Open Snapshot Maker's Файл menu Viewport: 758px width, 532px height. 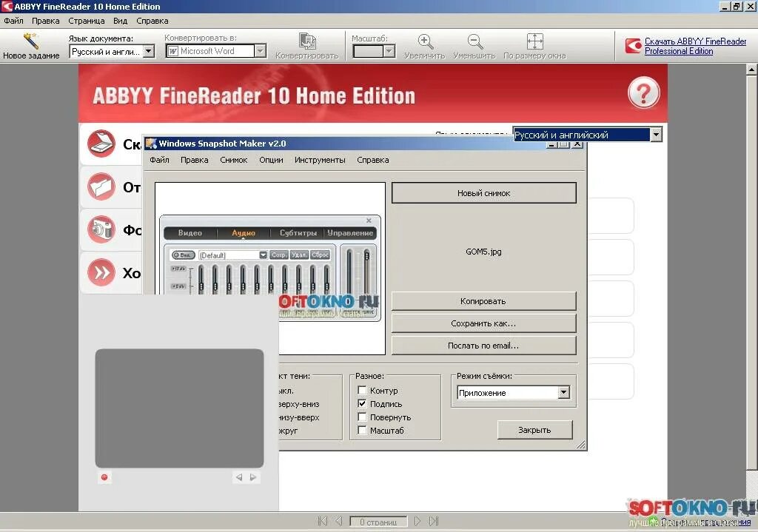(160, 160)
